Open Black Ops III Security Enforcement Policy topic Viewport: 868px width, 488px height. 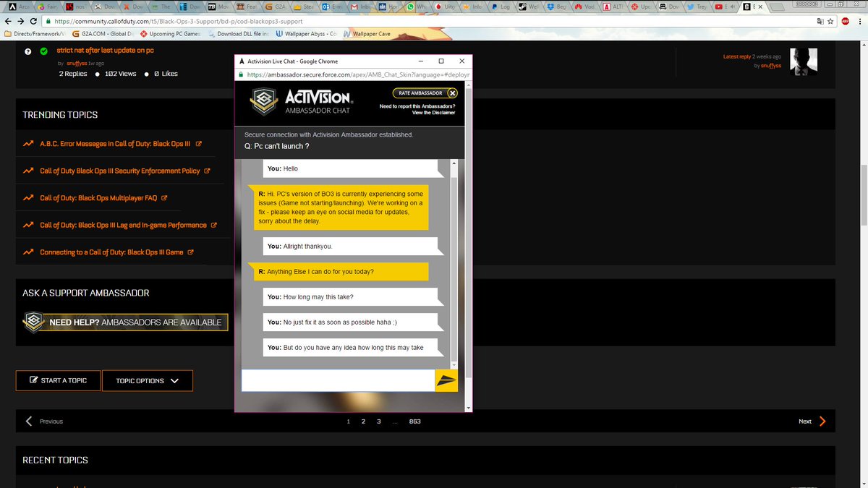tap(119, 171)
